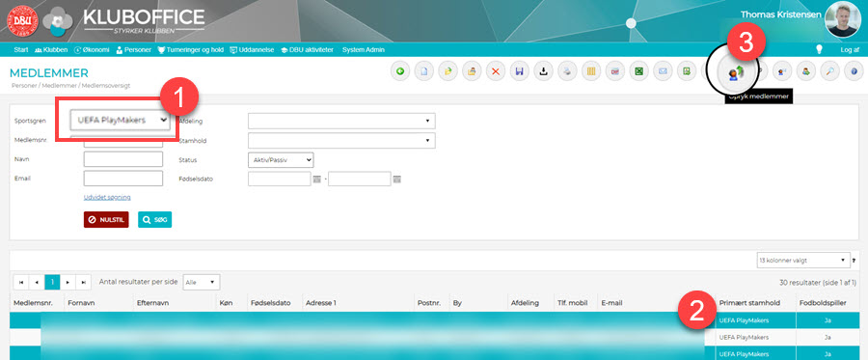
Task: Click the envelope email icon
Action: (662, 71)
